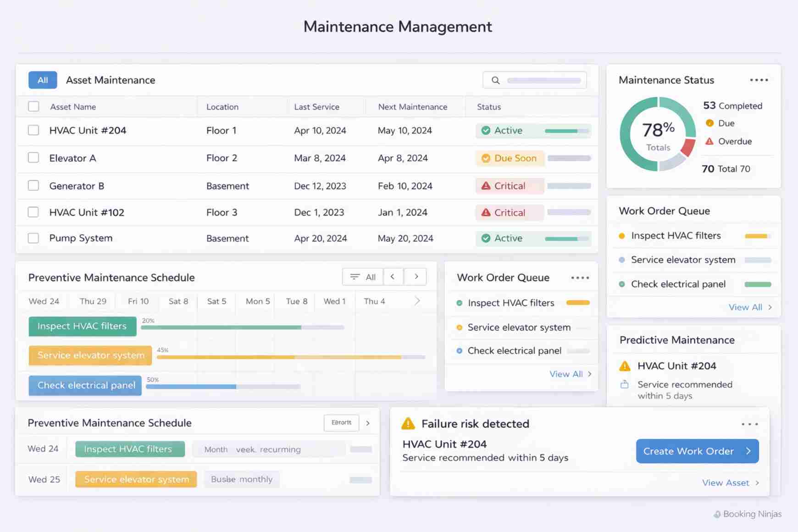Click the Booking Ninjas logo
The image size is (798, 532).
(x=747, y=514)
